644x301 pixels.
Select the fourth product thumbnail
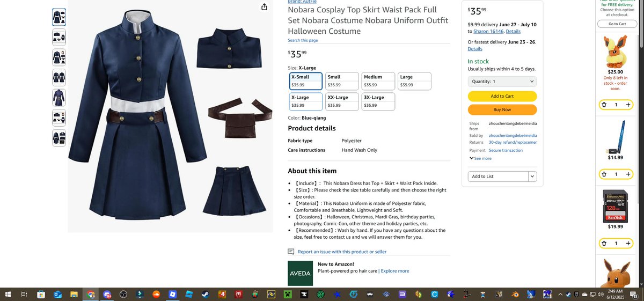pyautogui.click(x=59, y=77)
